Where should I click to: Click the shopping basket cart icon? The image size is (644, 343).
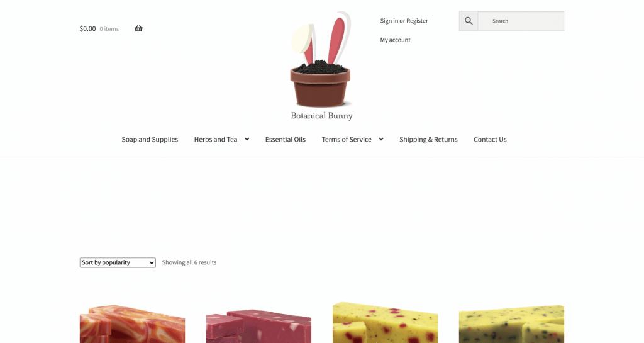coord(138,28)
